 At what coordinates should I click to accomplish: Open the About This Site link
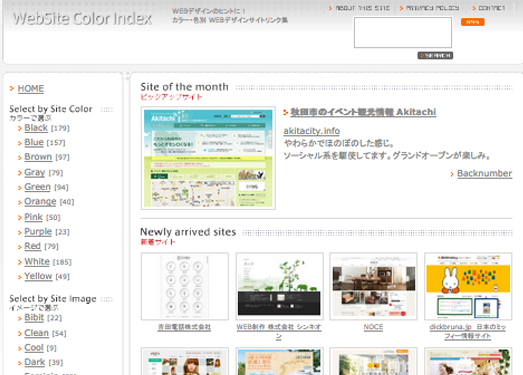362,8
